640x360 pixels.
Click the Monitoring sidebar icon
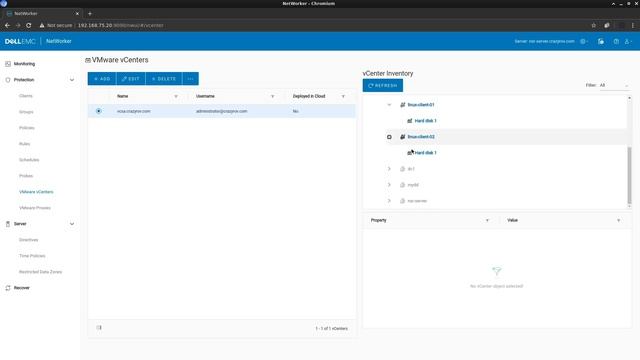[x=8, y=64]
